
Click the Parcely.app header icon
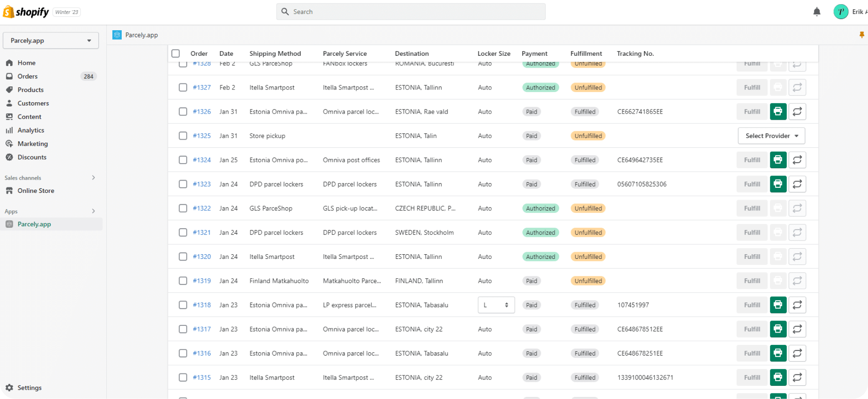117,35
